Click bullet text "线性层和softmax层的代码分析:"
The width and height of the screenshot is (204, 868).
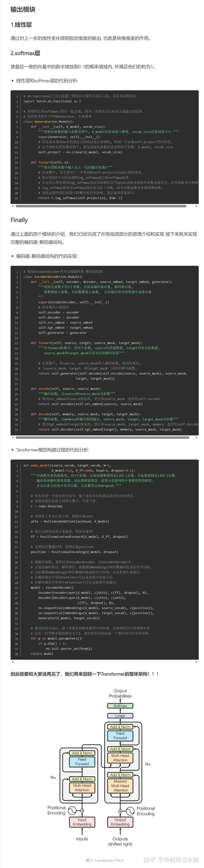click(x=47, y=80)
